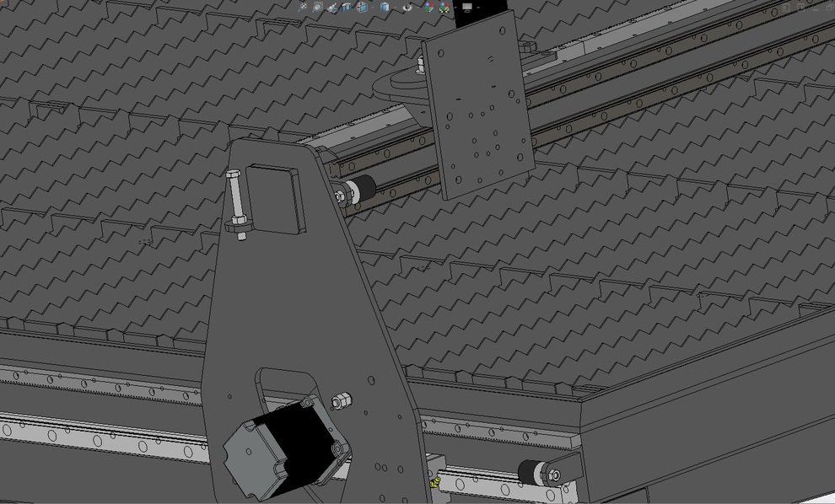The width and height of the screenshot is (835, 504).
Task: Open the View Orientation cube icon
Action: tap(362, 7)
